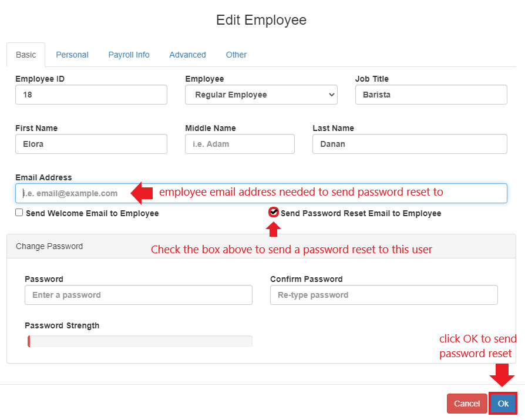Viewport: 525px width, 420px height.
Task: Select the First Name field
Action: (x=91, y=144)
